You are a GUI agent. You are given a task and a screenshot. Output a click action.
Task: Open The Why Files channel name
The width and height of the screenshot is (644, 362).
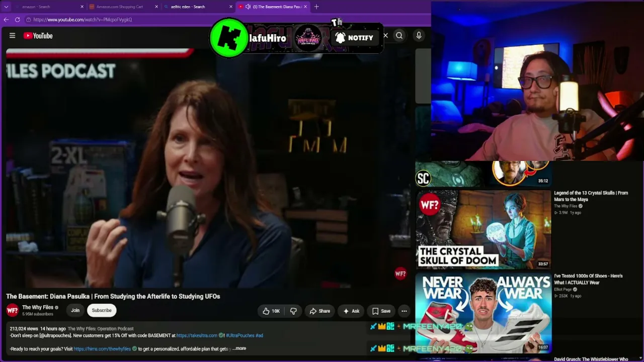tap(38, 307)
